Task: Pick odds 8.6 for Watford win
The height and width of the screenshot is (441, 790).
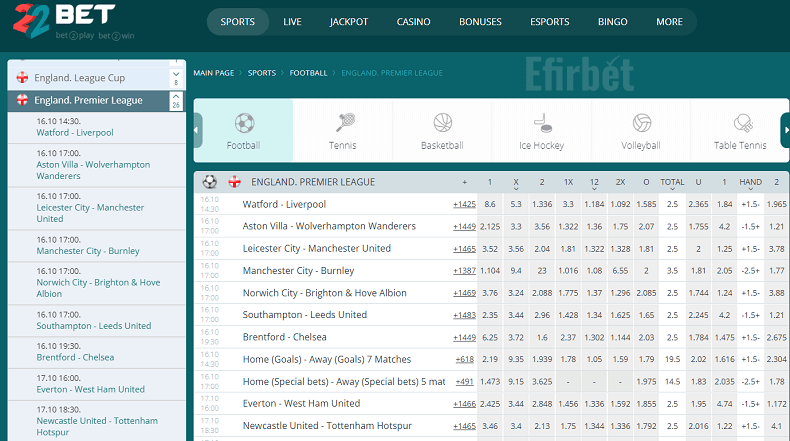Action: click(490, 204)
